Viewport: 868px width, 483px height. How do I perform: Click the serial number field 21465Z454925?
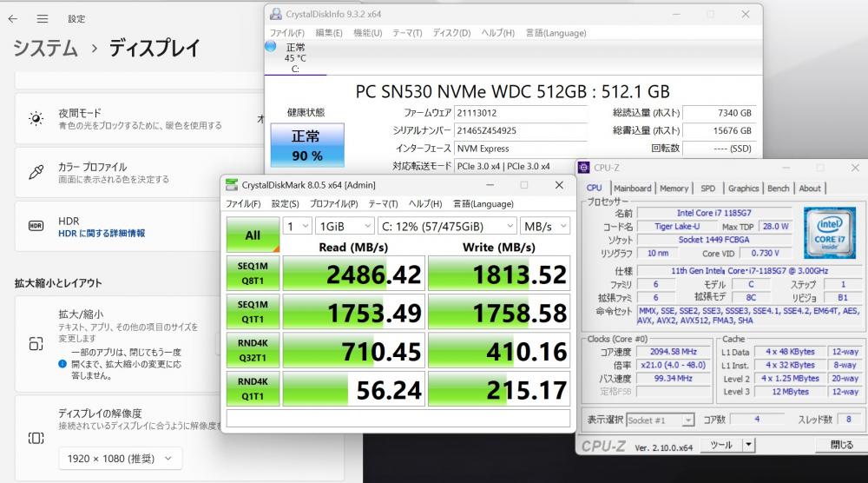[x=520, y=130]
